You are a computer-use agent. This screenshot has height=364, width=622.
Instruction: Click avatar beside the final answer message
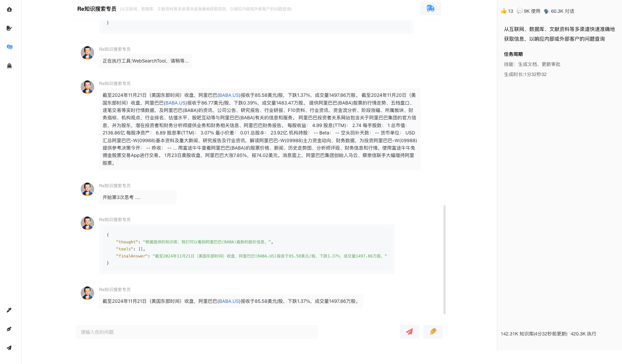(87, 293)
